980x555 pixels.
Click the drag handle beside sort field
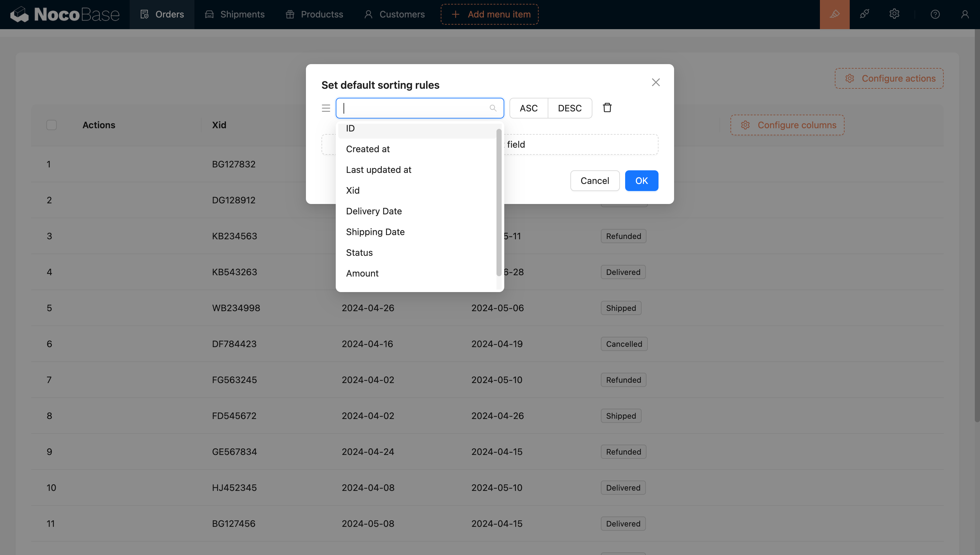coord(326,108)
